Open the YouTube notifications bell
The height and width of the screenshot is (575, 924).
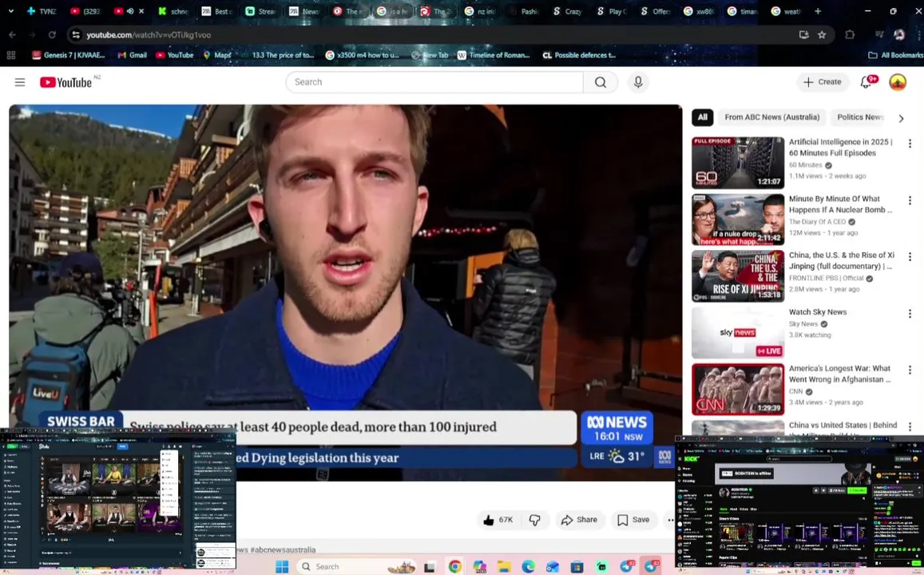tap(866, 82)
